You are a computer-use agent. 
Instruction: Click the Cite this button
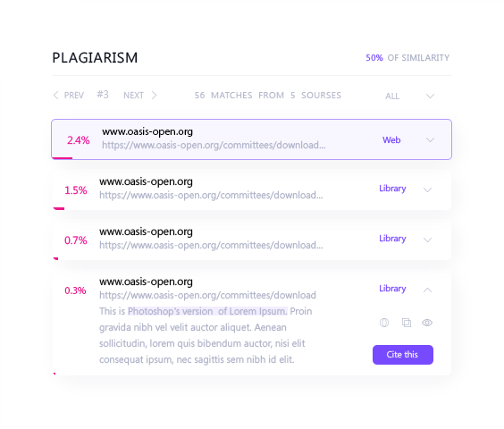coord(403,355)
